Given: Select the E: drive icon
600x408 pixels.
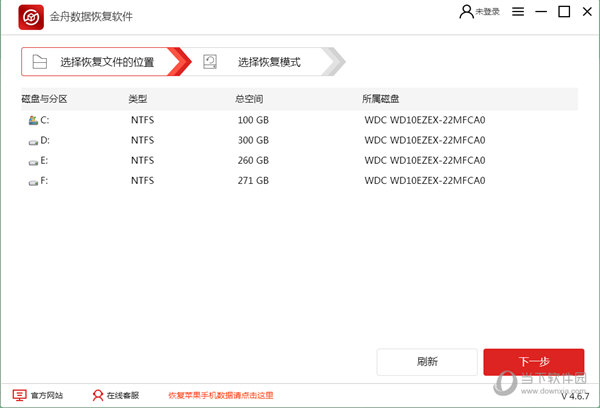Looking at the screenshot, I should [x=33, y=162].
